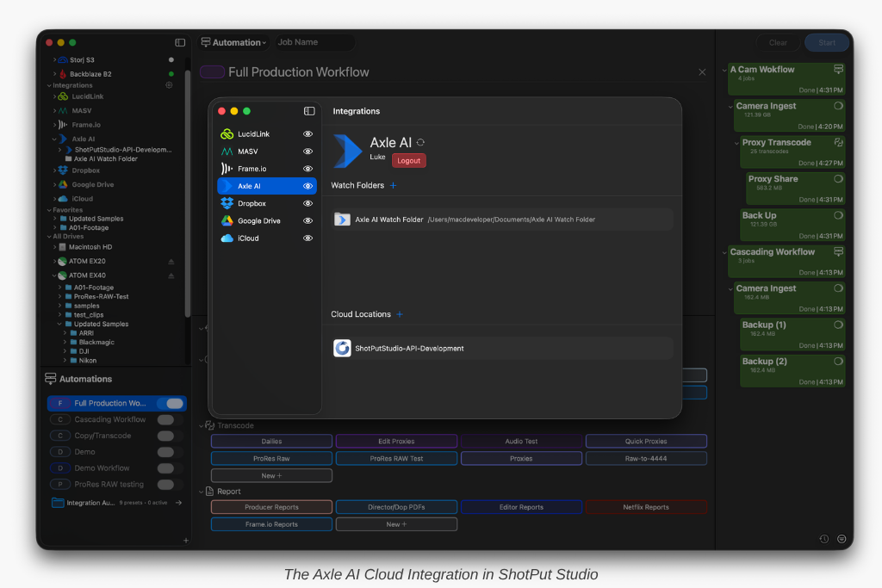Enable the Cascading Workflow automation toggle
The width and height of the screenshot is (882, 588).
point(165,419)
